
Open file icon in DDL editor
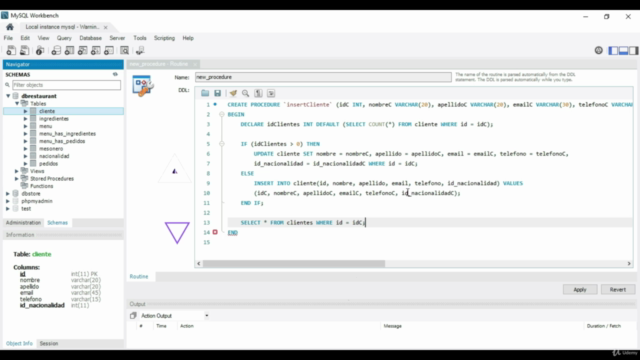205,93
